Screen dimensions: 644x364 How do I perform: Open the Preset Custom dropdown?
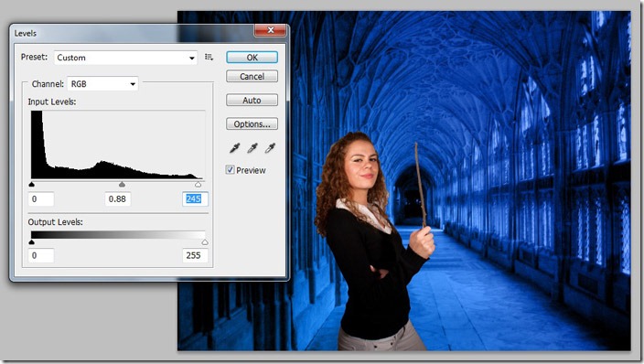(125, 58)
